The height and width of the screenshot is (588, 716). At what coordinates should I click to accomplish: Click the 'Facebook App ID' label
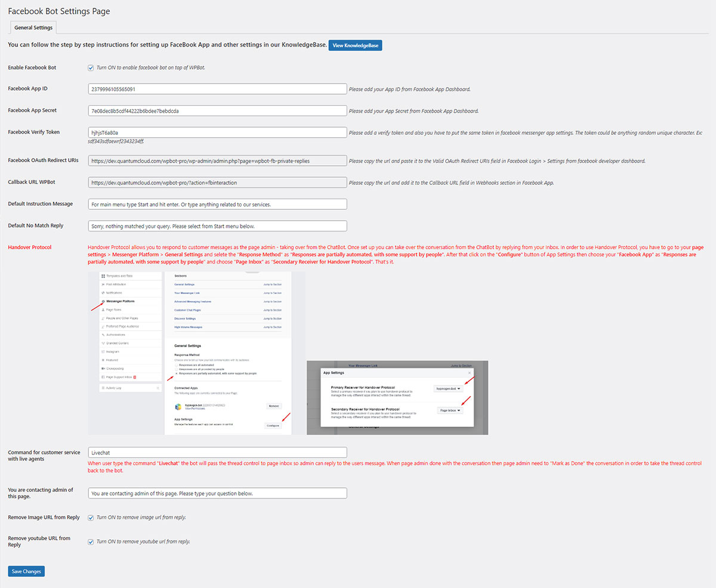point(28,88)
